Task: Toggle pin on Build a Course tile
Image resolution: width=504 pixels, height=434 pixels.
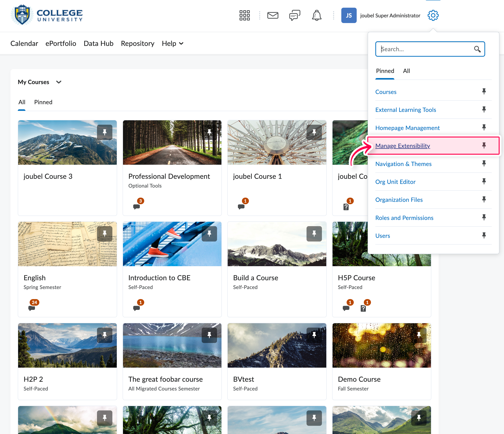Action: tap(314, 233)
